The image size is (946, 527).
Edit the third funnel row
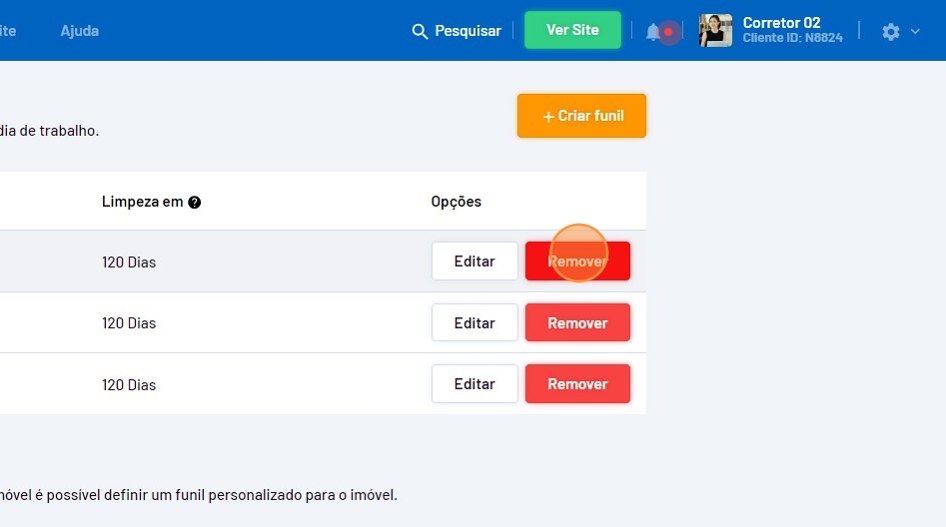475,383
